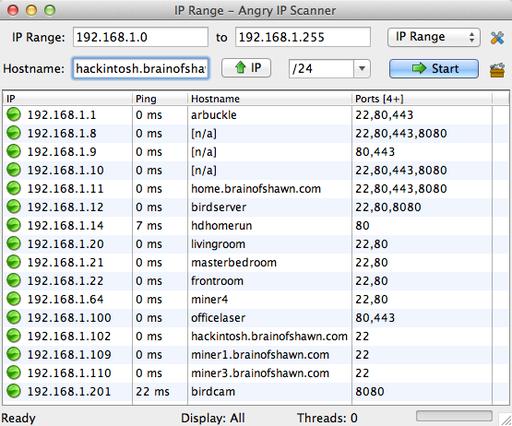Viewport: 512px width, 426px height.
Task: Sort results by Ping column header
Action: [160, 99]
